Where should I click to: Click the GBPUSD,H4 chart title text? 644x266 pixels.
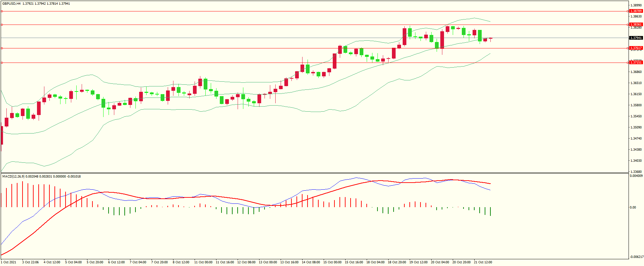[x=11, y=4]
